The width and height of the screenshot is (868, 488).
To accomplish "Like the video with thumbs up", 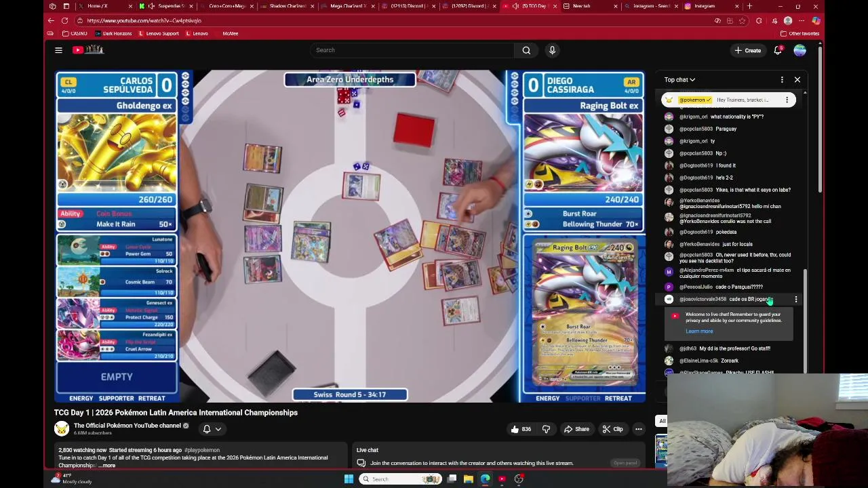I will click(521, 429).
